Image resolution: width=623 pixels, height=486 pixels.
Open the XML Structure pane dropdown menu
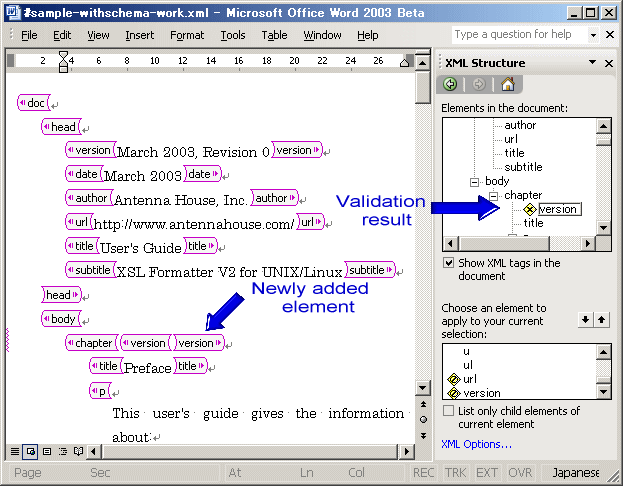pos(592,62)
